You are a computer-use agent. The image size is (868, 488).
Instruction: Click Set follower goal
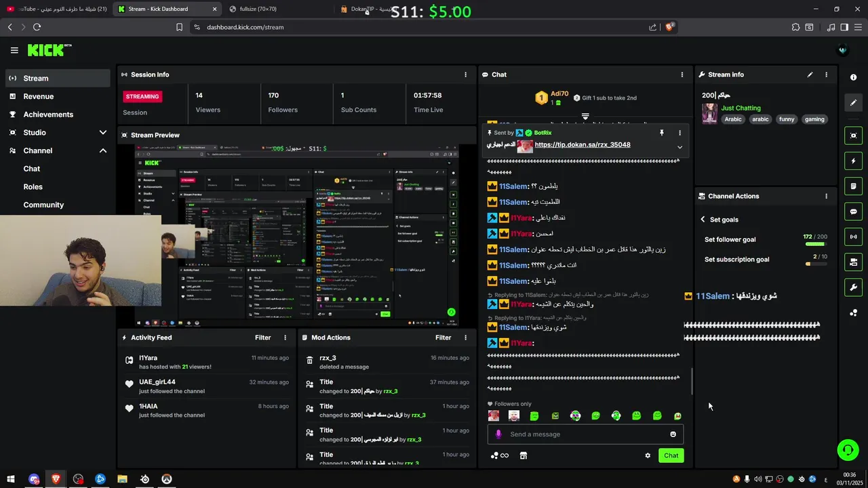[730, 239]
